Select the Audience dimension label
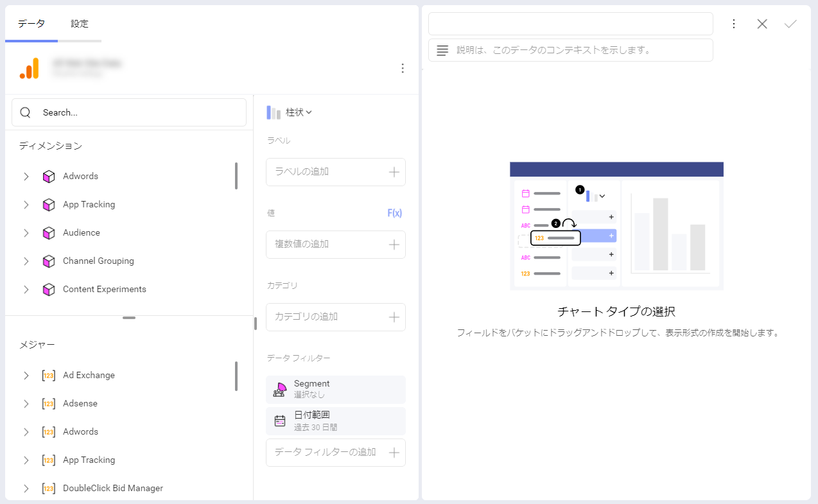The image size is (818, 504). coord(82,233)
